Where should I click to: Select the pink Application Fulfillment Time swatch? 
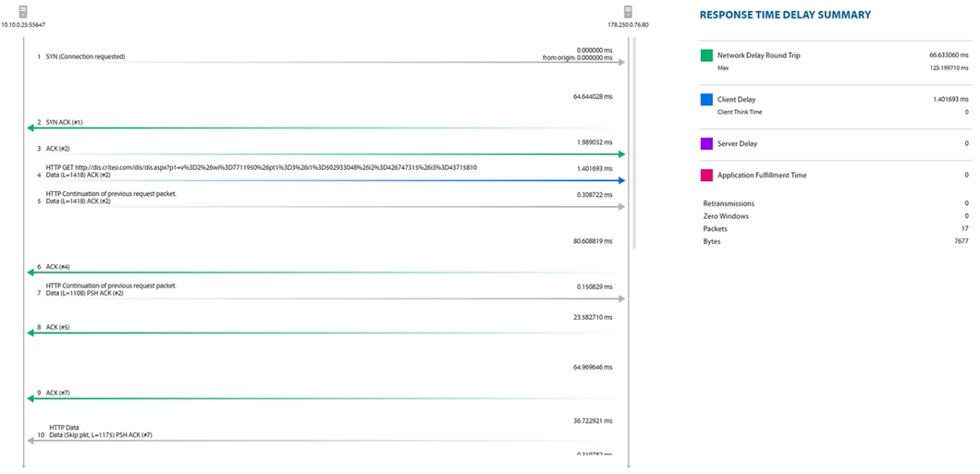click(x=706, y=175)
